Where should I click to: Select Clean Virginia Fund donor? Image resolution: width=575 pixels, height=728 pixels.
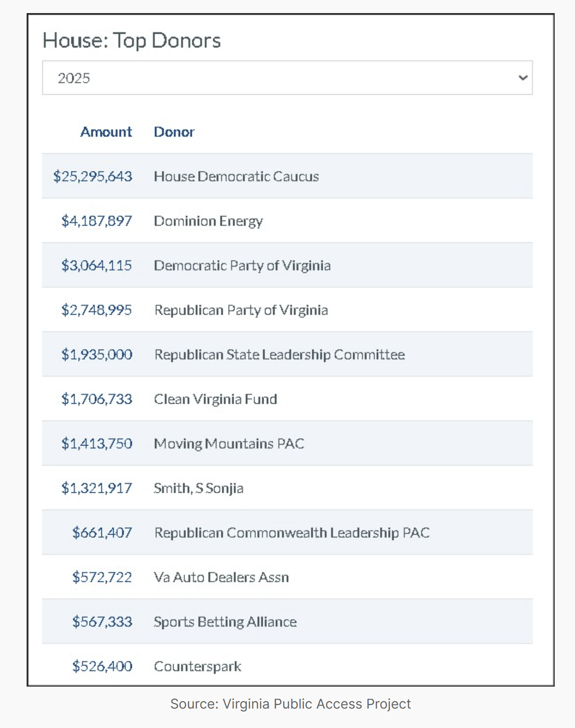215,399
